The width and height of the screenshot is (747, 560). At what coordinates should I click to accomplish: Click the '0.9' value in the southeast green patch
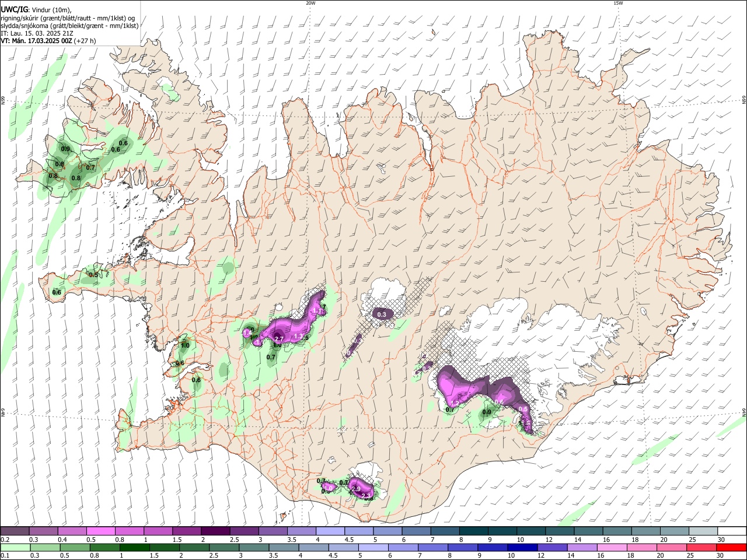point(487,413)
